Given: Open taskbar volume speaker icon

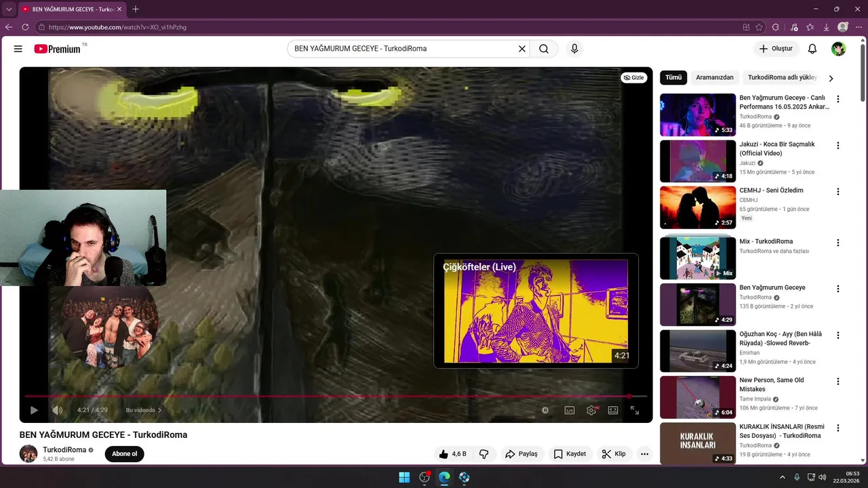Looking at the screenshot, I should point(822,477).
